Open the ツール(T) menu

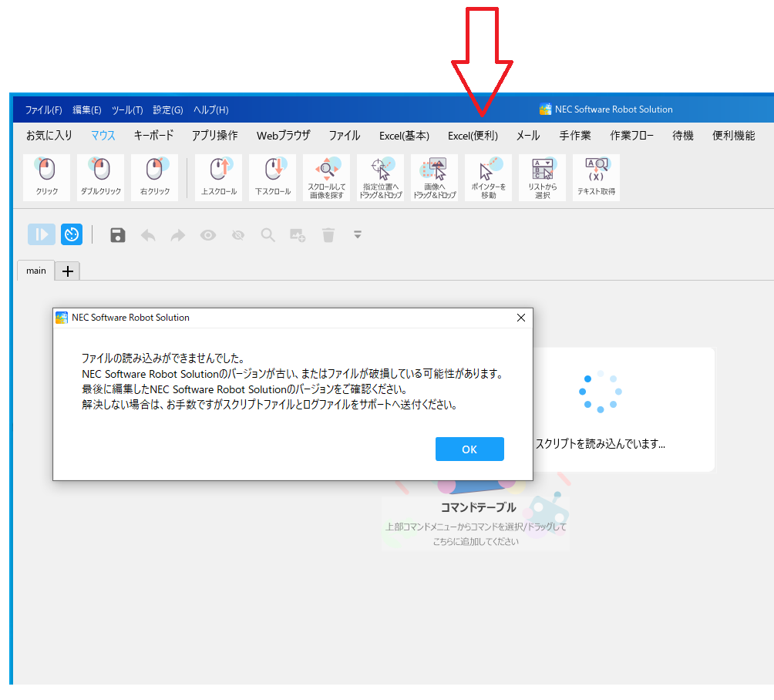pos(127,110)
